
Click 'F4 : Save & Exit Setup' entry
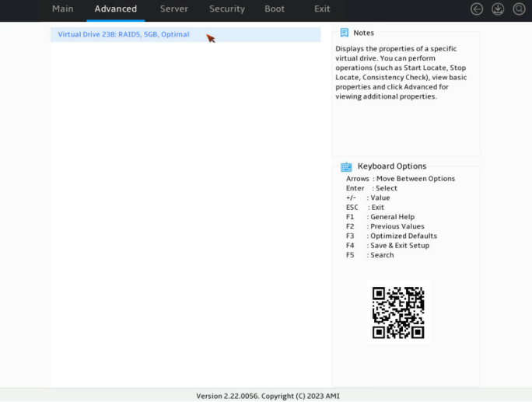(387, 245)
